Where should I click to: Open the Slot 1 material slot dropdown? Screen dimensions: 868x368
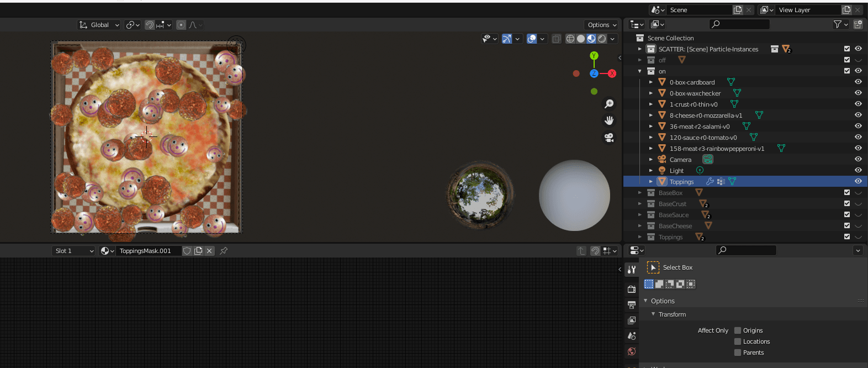point(73,251)
